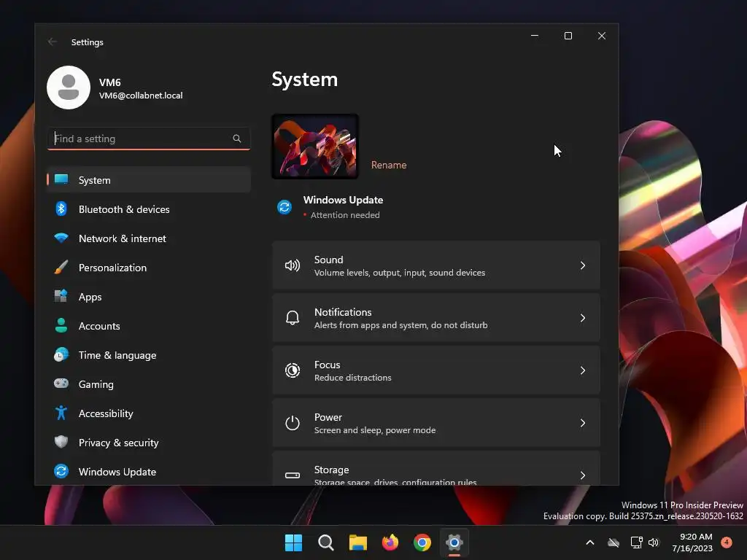Open Notifications alerts settings
Viewport: 747px width, 560px height.
click(436, 318)
